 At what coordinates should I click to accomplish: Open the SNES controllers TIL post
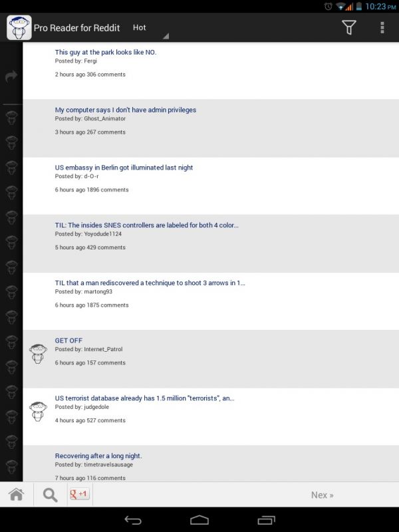(146, 225)
